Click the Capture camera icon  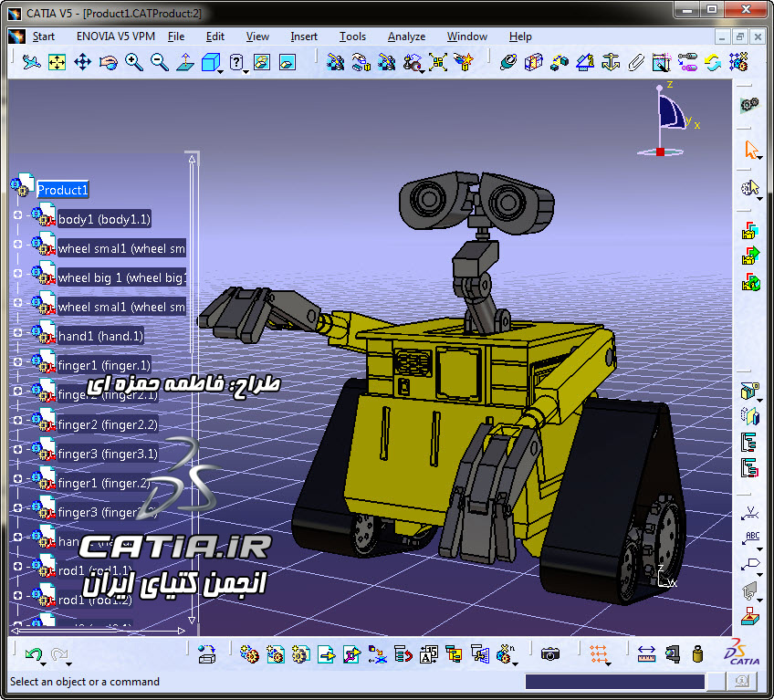[549, 654]
